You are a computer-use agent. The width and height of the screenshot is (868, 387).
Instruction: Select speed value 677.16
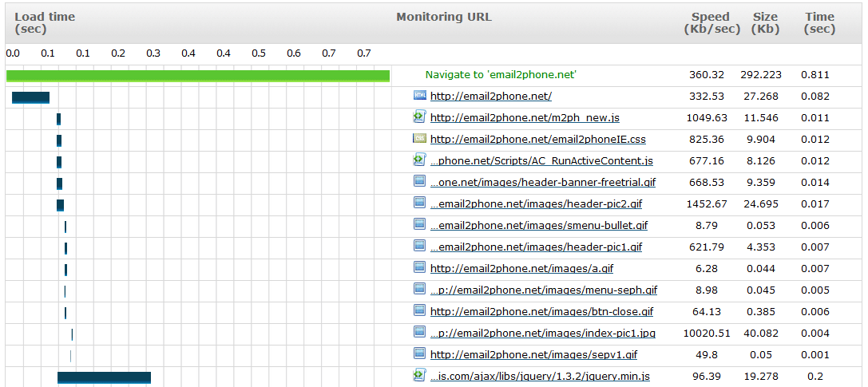[x=707, y=161]
